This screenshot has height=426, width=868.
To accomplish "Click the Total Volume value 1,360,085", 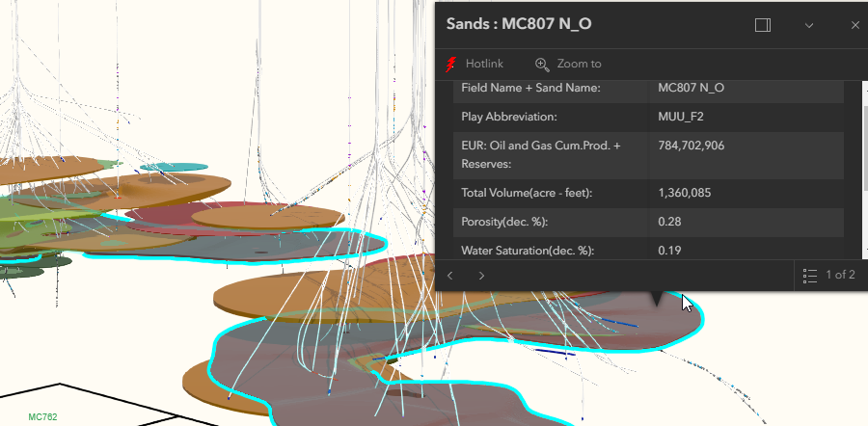I will tap(684, 194).
